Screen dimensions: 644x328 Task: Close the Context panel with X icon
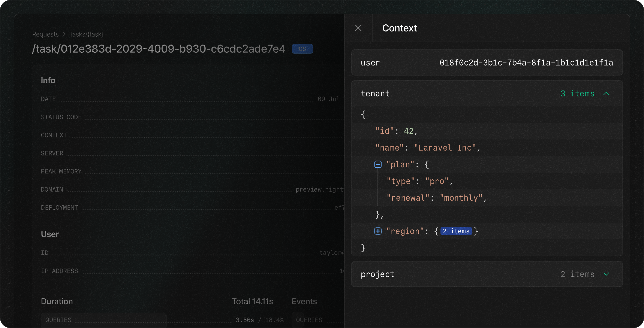[358, 28]
